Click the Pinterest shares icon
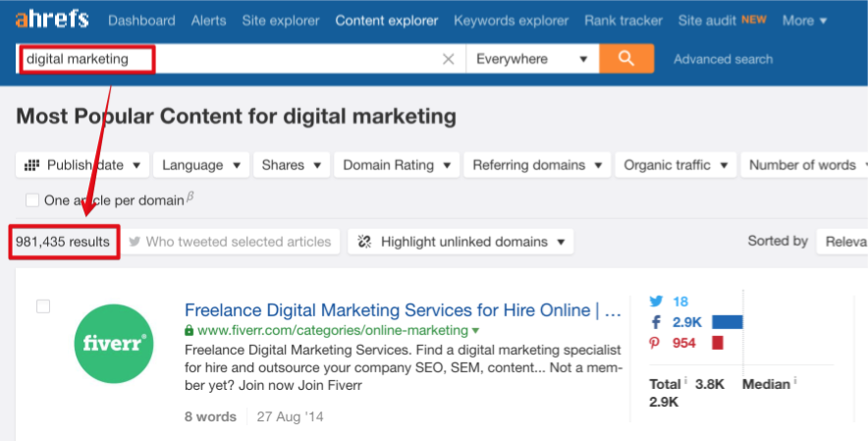 pos(656,343)
